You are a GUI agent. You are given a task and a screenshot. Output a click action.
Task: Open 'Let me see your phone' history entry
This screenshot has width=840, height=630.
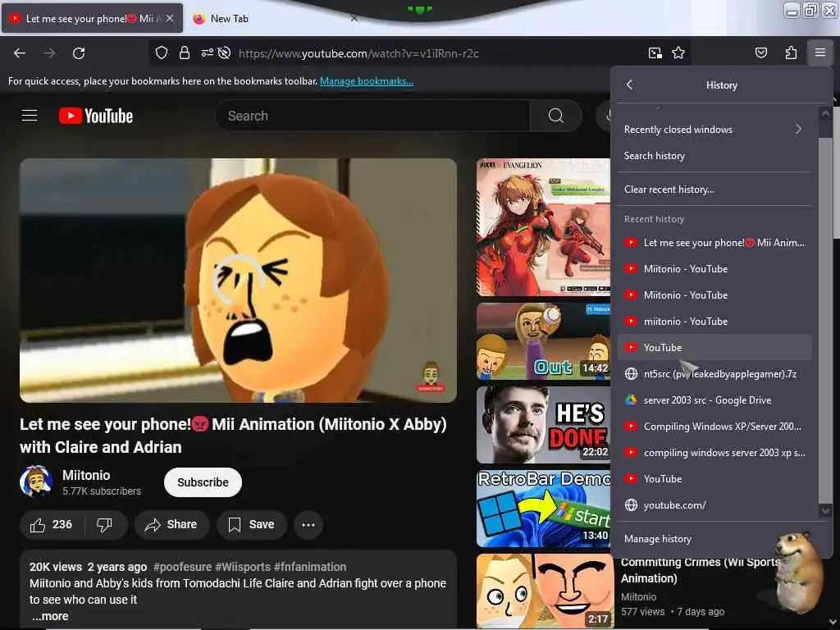coord(714,243)
